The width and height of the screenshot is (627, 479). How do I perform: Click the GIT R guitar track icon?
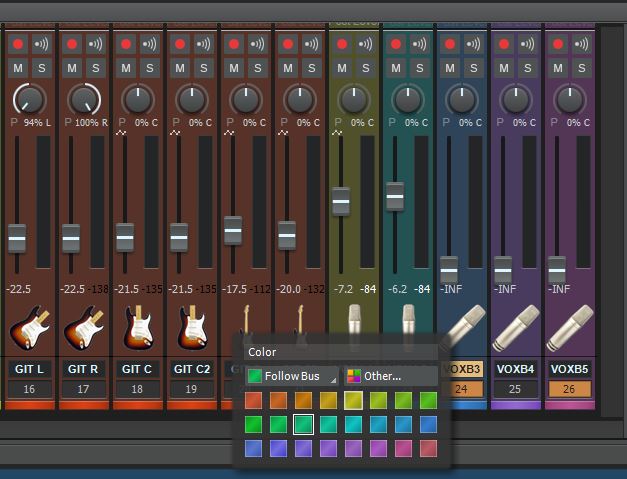(84, 327)
